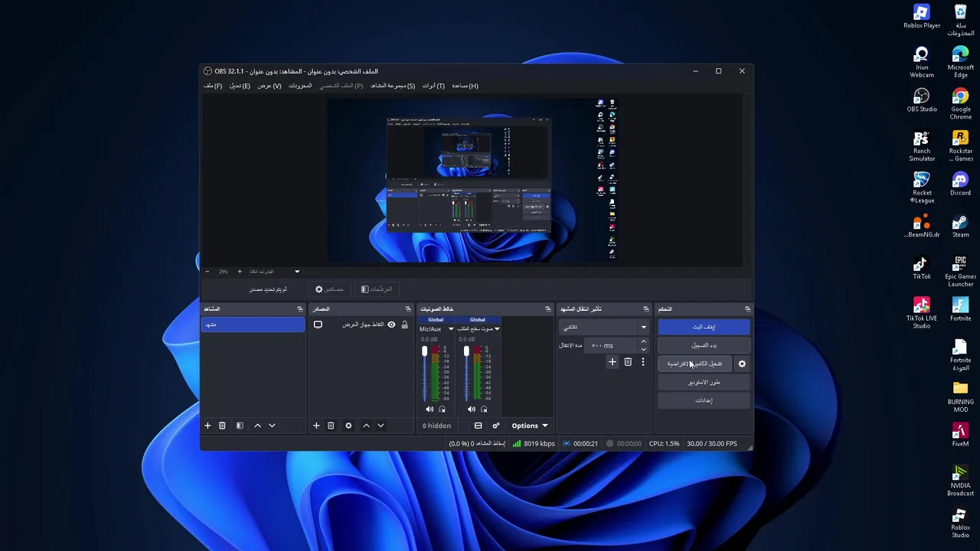Open Google Chrome desktop shortcut
Image resolution: width=980 pixels, height=551 pixels.
click(x=961, y=104)
